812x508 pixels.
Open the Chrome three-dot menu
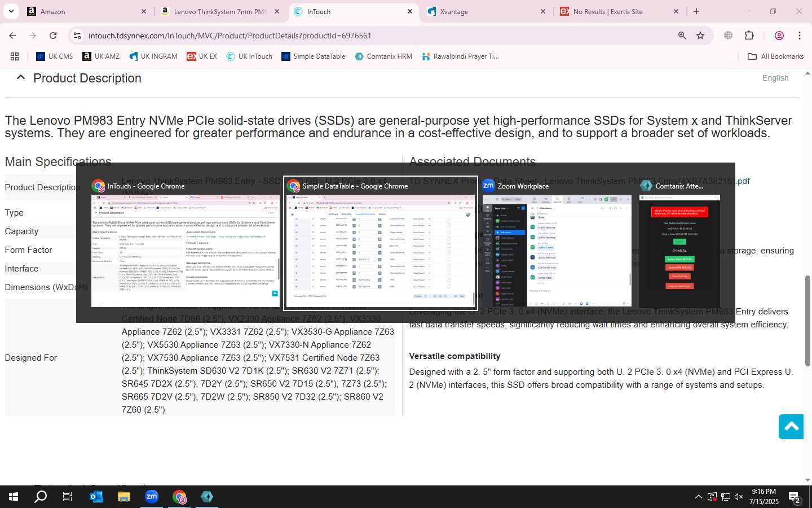coord(800,36)
